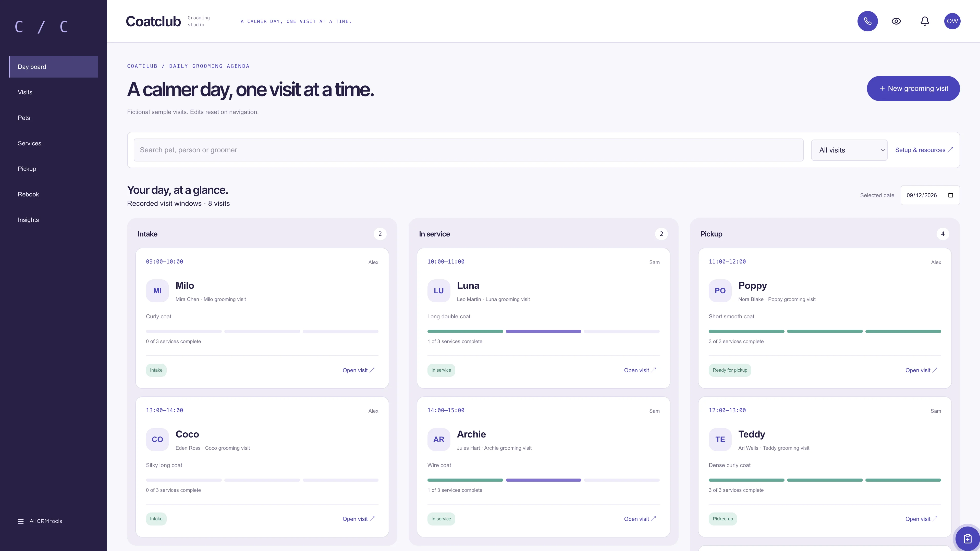980x551 pixels.
Task: Click Milo's MI avatar badge
Action: (x=157, y=291)
